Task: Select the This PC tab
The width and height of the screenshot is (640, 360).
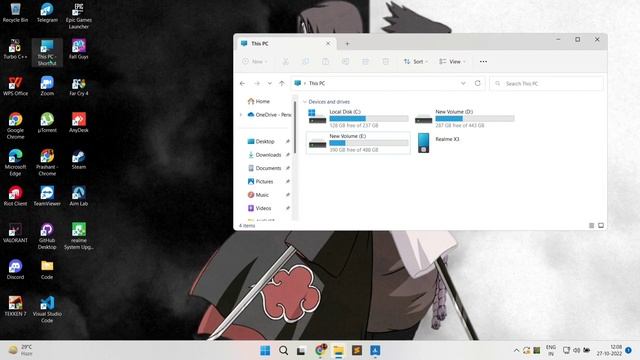Action: [286, 43]
